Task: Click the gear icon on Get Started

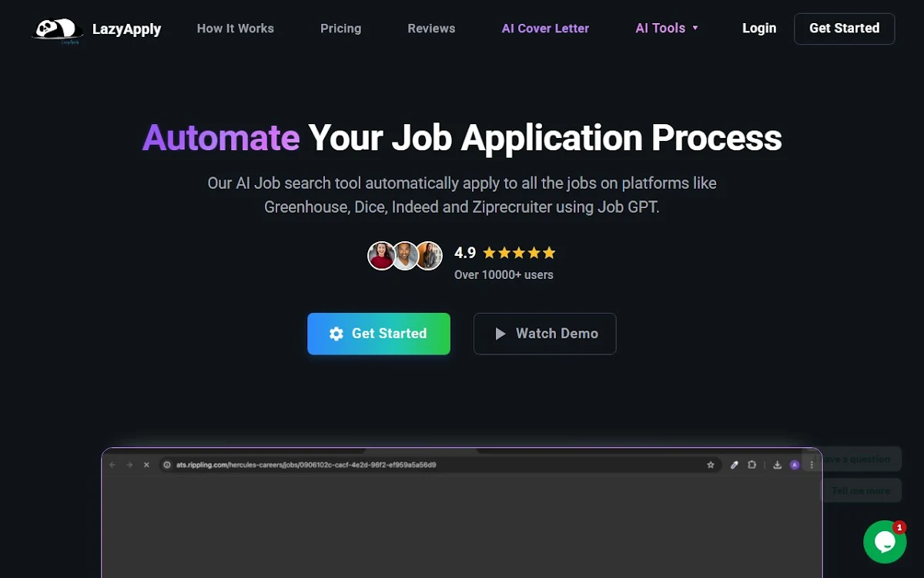Action: [x=336, y=334]
